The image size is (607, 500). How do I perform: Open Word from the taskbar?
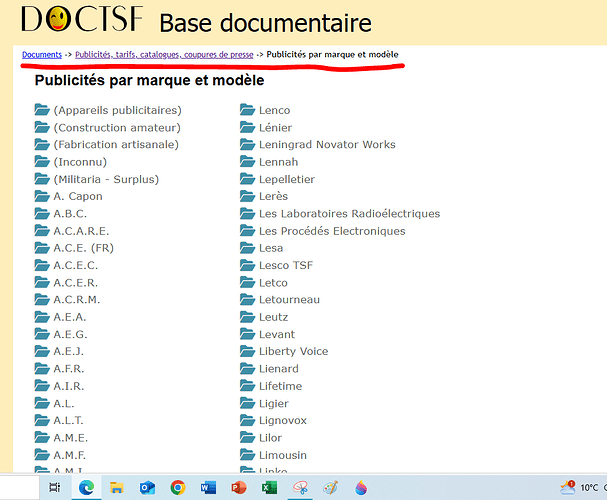[208, 488]
